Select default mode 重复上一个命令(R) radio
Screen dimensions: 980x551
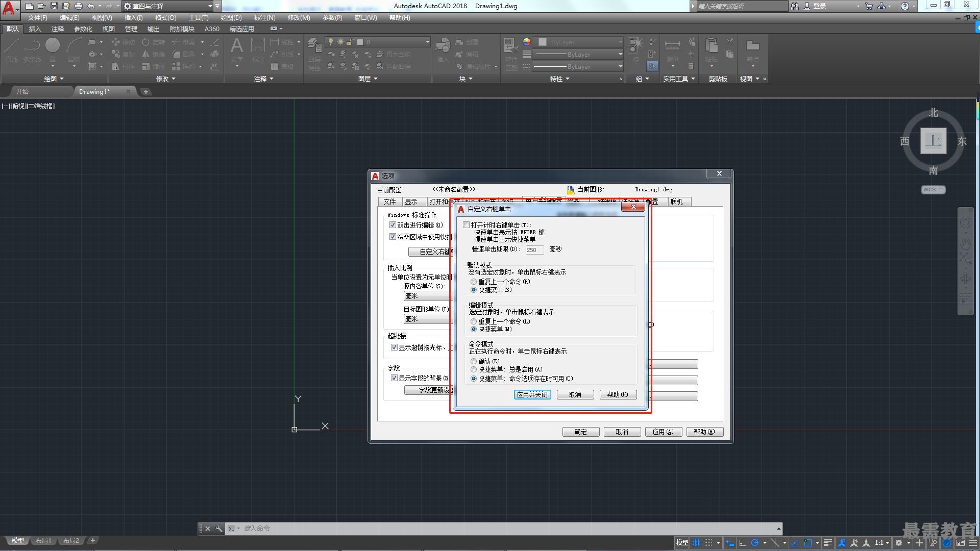(474, 282)
